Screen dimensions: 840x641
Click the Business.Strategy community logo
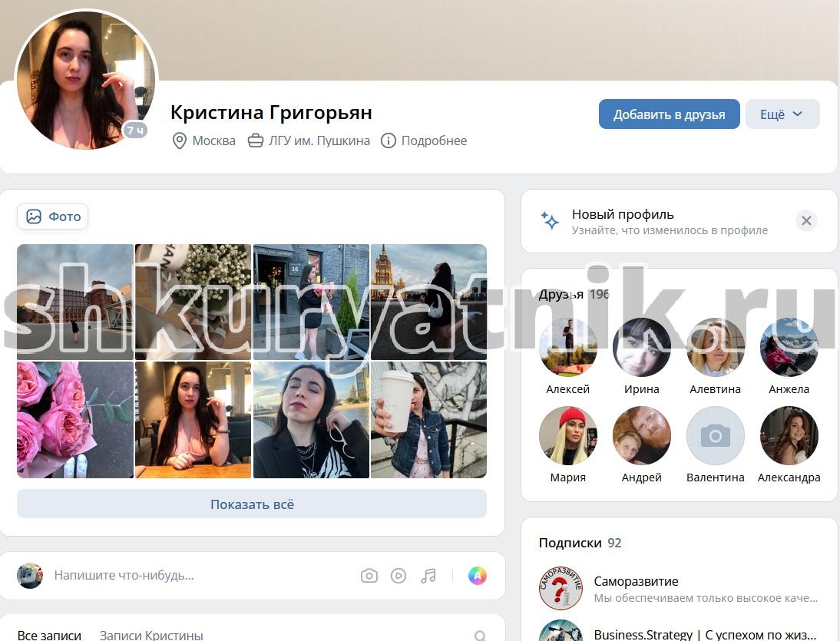(x=561, y=631)
